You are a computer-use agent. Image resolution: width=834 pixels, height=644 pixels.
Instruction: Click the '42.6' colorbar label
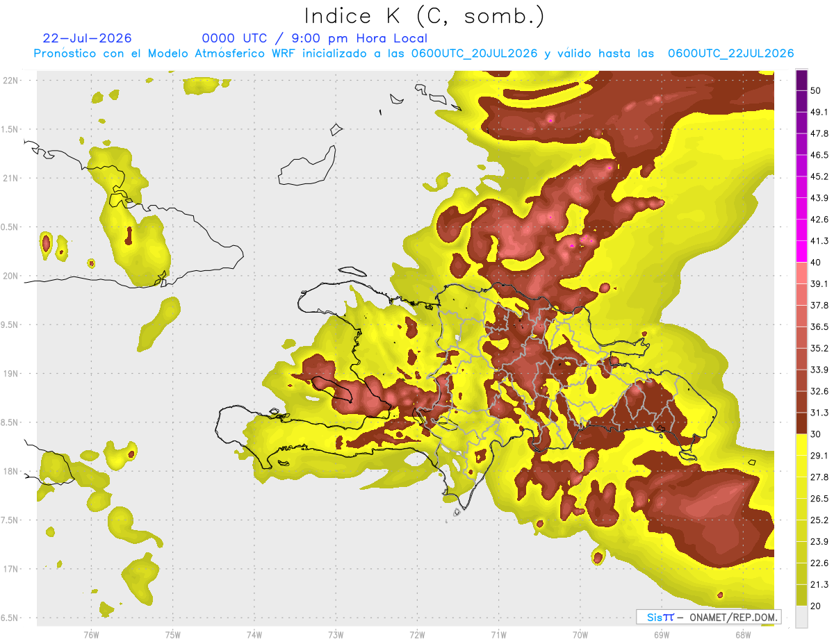click(819, 220)
